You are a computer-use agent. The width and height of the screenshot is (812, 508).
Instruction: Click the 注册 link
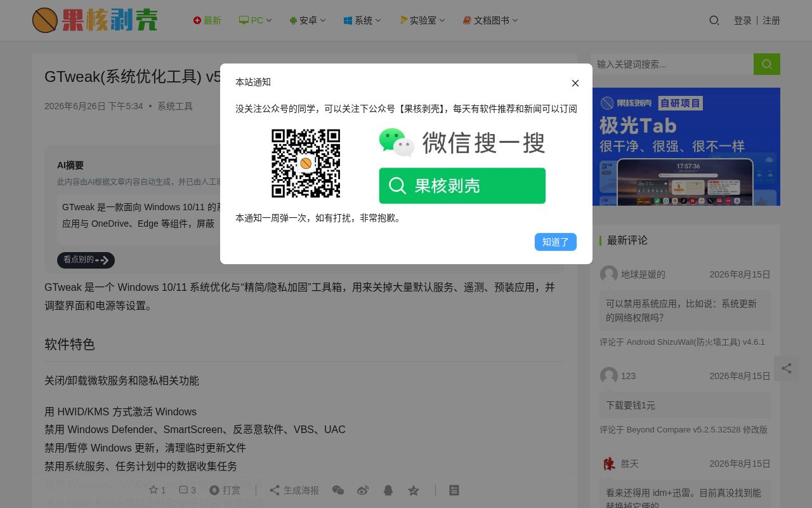771,20
